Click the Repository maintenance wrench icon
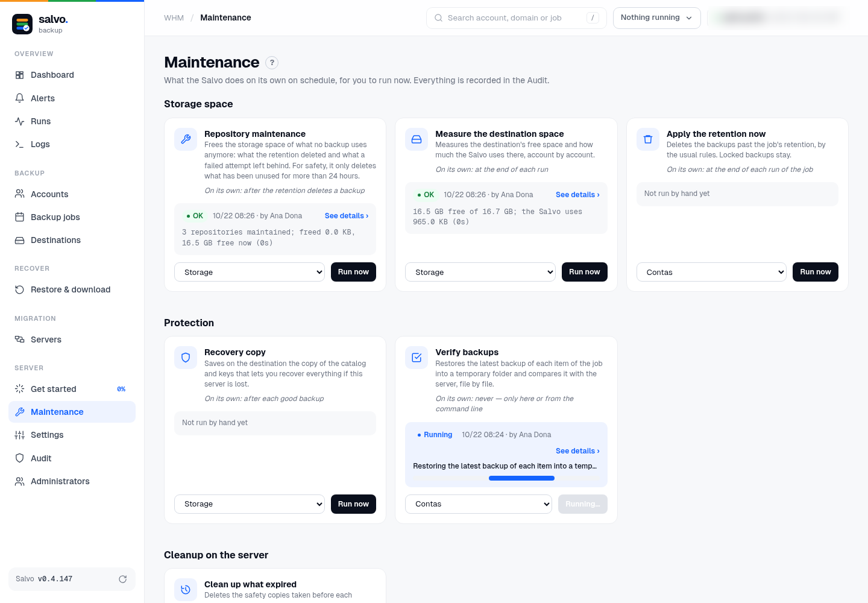 (186, 139)
